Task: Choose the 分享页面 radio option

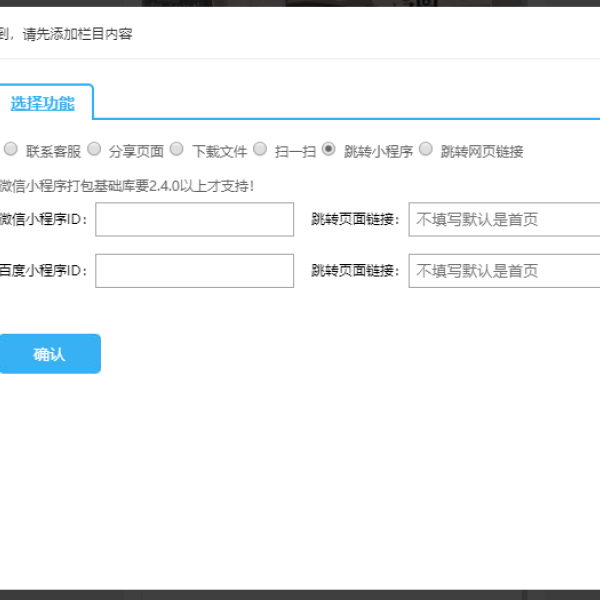Action: 94,150
